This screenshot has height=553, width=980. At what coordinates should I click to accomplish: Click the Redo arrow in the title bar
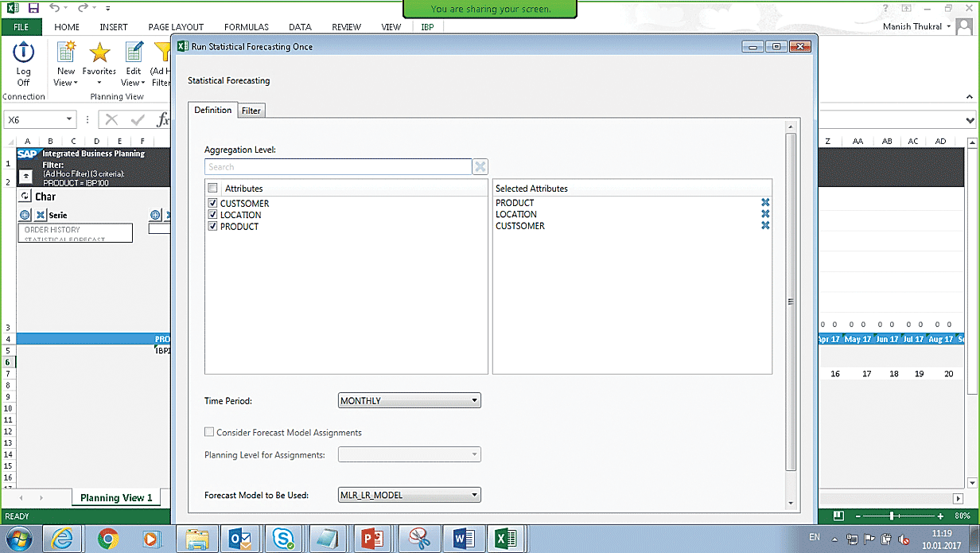tap(82, 8)
